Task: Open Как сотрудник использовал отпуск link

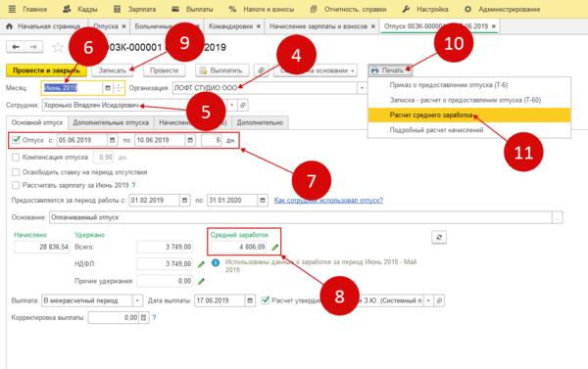Action: click(x=328, y=201)
